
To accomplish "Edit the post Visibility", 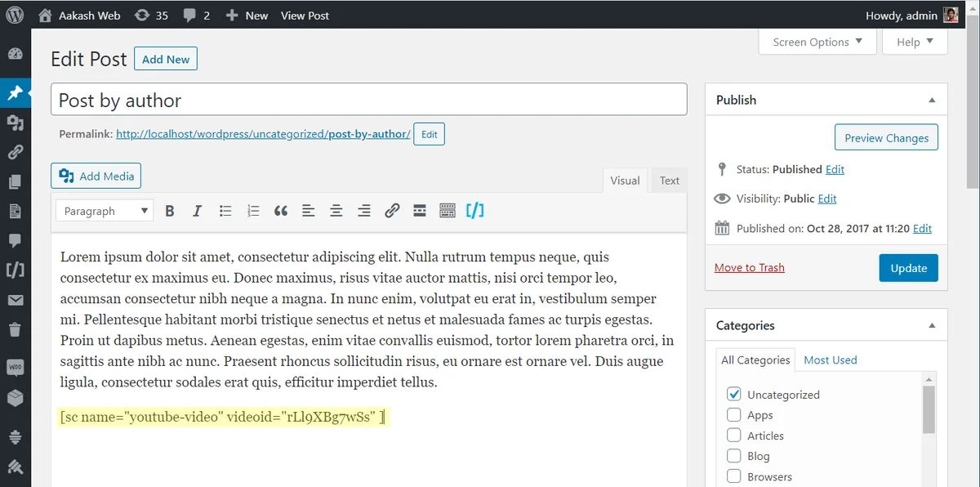I will point(827,199).
